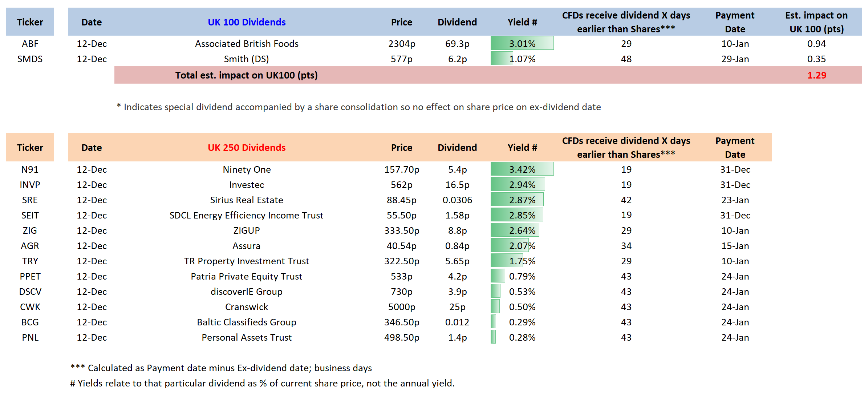
Task: Click Baltic Classifieds Group name
Action: [247, 322]
